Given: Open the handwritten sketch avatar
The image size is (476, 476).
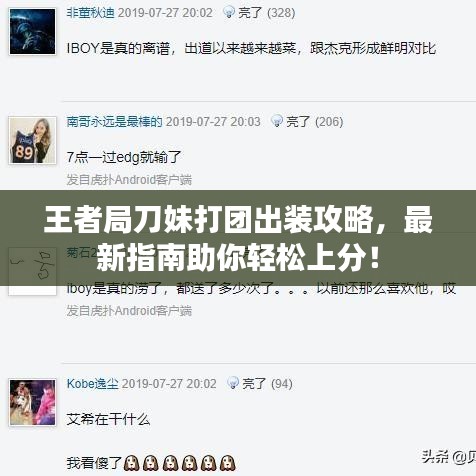Looking at the screenshot, I should 32,271.
